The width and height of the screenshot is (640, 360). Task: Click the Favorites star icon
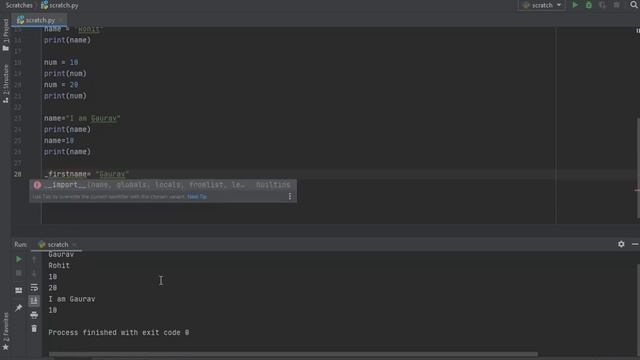coord(5,347)
